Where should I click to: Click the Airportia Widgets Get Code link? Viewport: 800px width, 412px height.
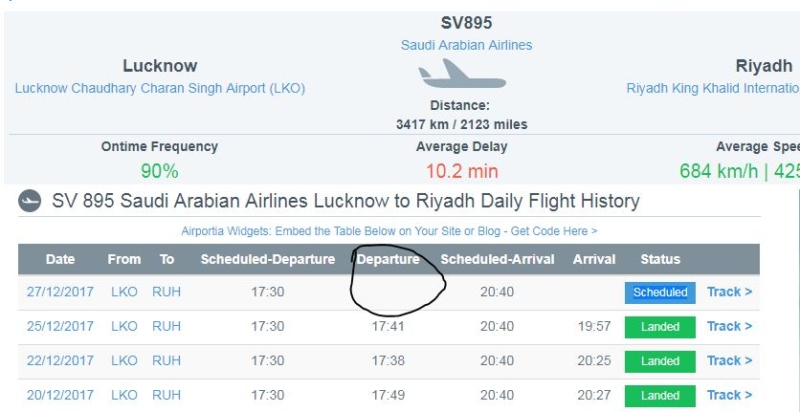click(x=389, y=231)
